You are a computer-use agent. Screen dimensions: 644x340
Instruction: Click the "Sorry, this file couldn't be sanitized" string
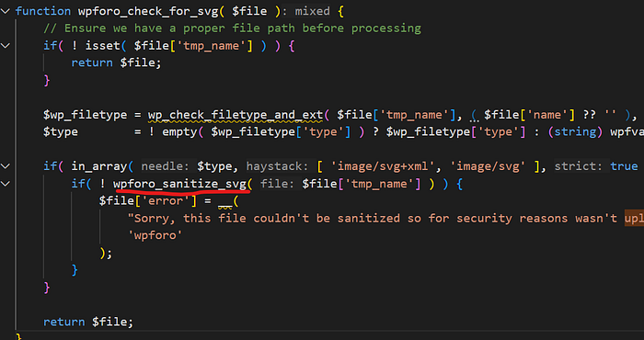(385, 218)
